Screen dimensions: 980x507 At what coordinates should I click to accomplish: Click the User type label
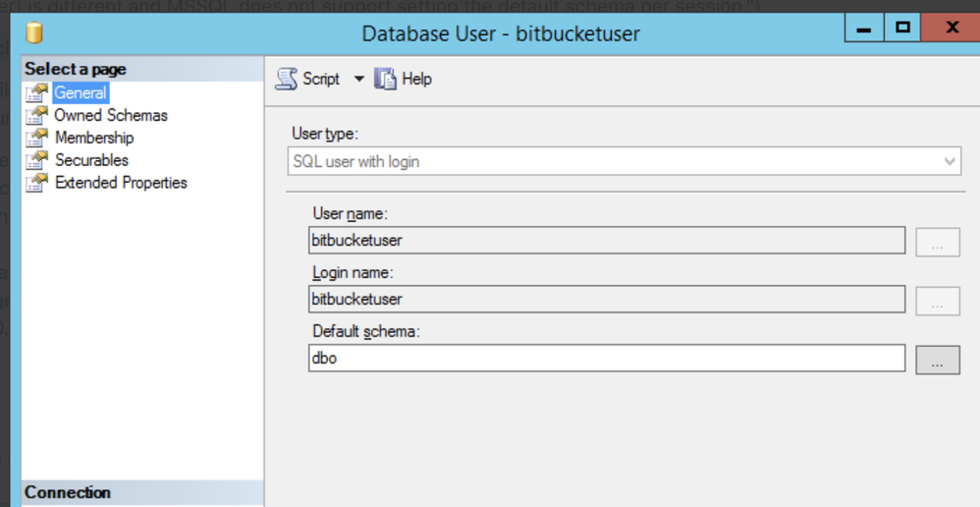click(325, 134)
